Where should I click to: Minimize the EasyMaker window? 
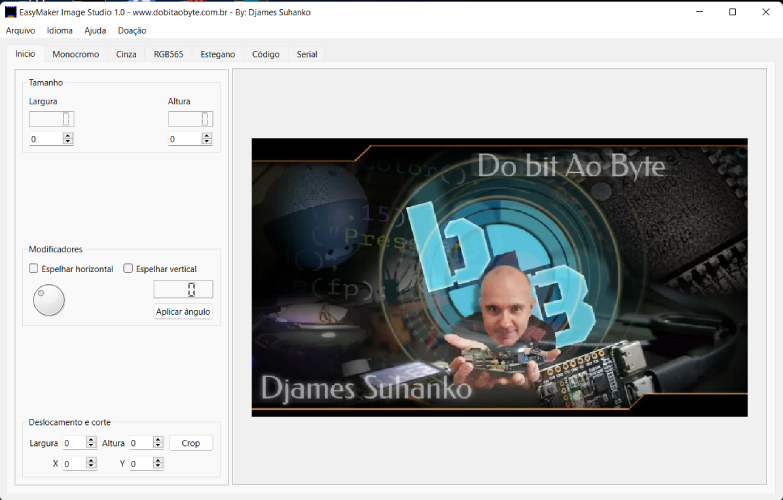click(x=700, y=11)
